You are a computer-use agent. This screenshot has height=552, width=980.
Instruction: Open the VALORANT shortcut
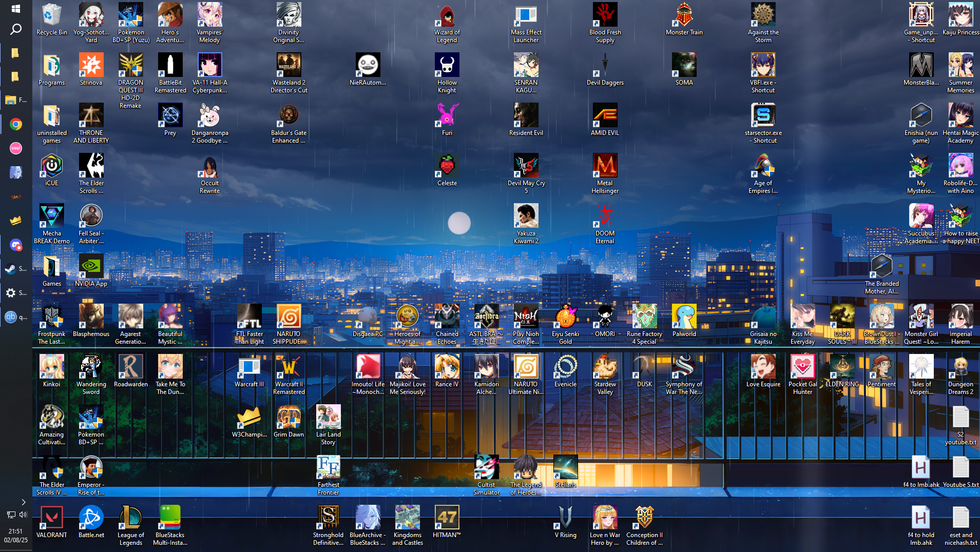click(51, 522)
